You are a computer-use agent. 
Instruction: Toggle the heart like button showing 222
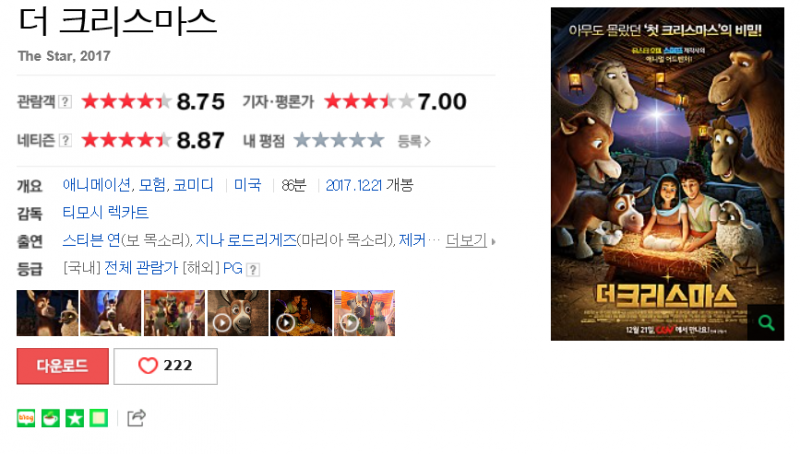pyautogui.click(x=165, y=366)
